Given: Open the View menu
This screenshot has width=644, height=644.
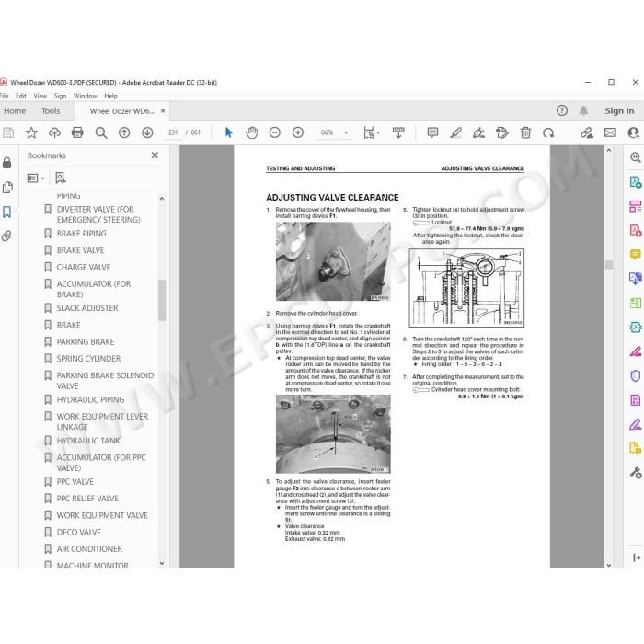Looking at the screenshot, I should tap(40, 96).
